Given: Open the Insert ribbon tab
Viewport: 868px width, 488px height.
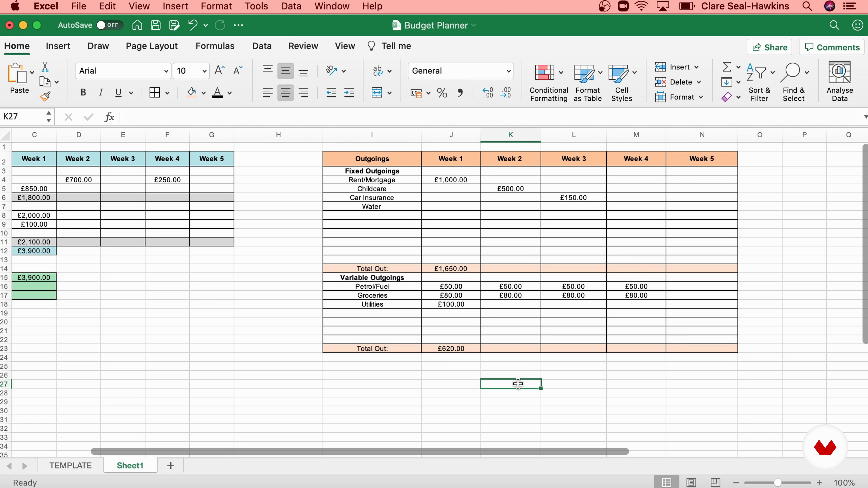Looking at the screenshot, I should point(58,46).
